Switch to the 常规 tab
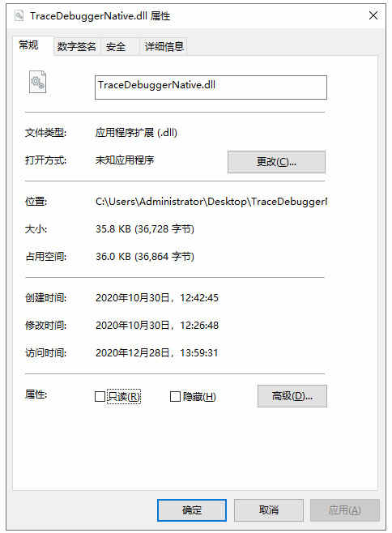 tap(29, 45)
